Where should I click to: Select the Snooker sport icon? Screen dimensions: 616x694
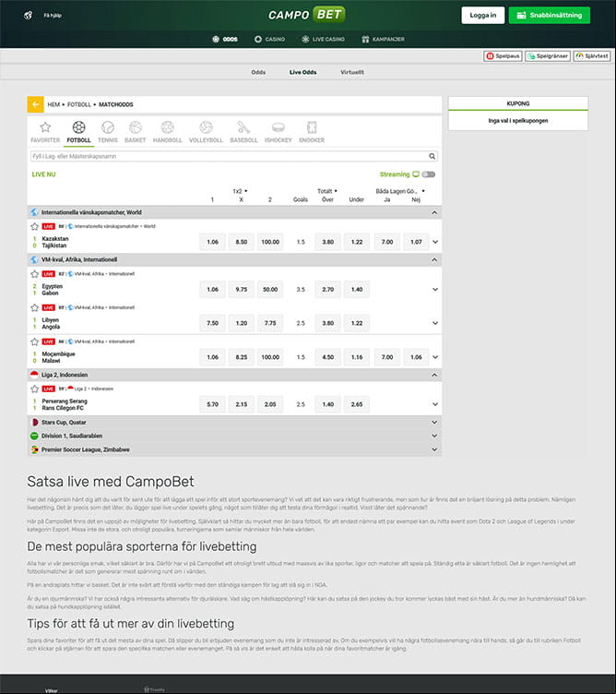[x=312, y=127]
